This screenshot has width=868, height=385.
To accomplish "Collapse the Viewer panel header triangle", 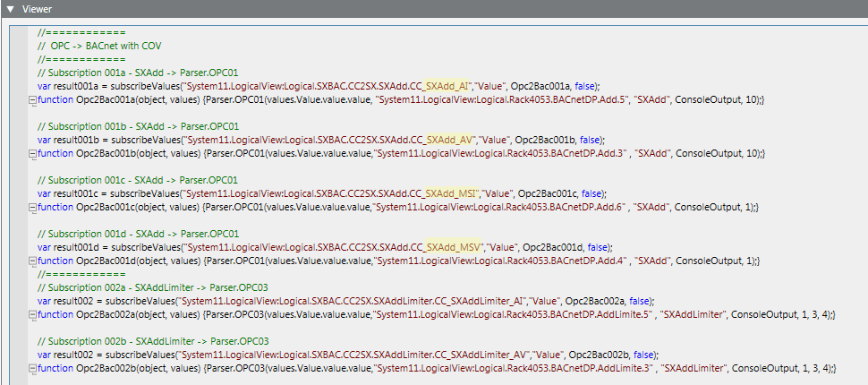I will point(10,9).
